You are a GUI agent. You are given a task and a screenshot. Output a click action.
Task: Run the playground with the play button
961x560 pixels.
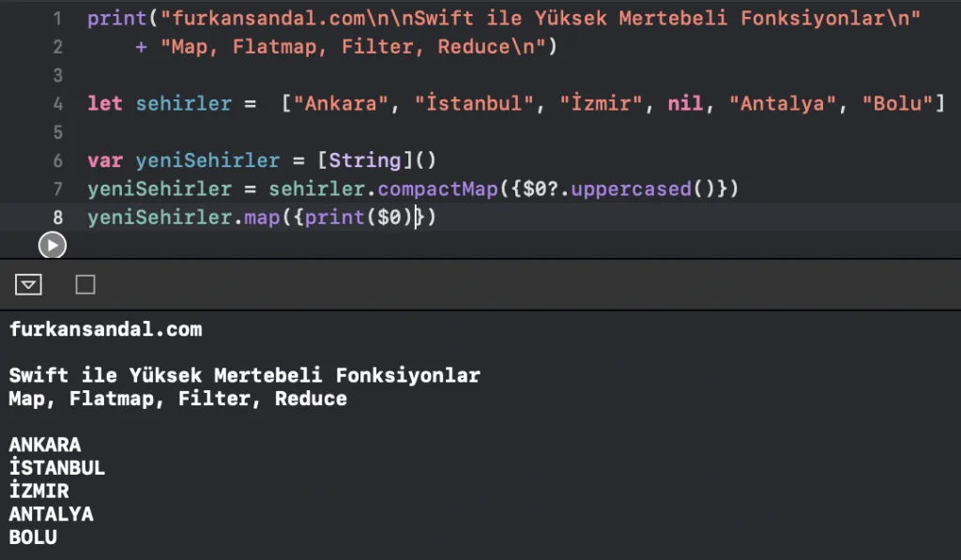(53, 246)
